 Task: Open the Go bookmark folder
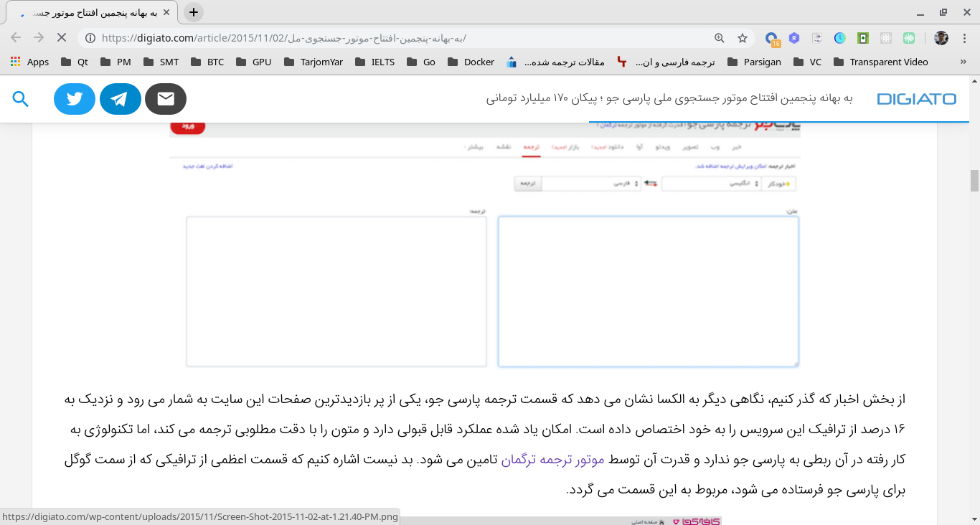tap(421, 62)
